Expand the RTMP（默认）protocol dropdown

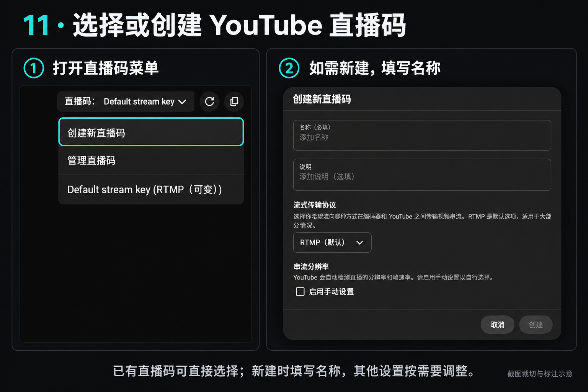pyautogui.click(x=332, y=242)
